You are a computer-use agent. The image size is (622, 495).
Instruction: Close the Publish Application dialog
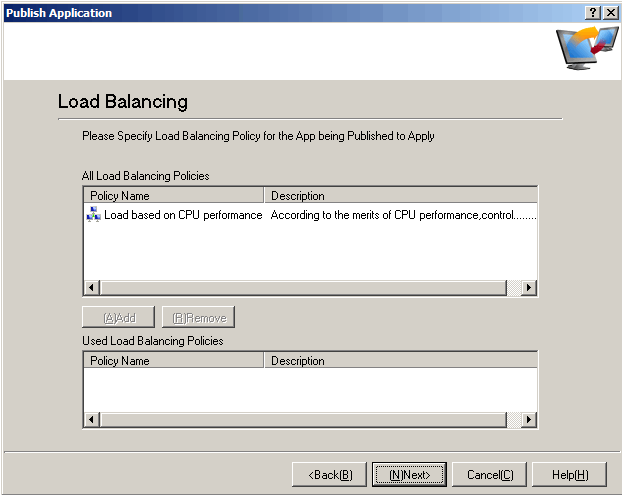610,12
